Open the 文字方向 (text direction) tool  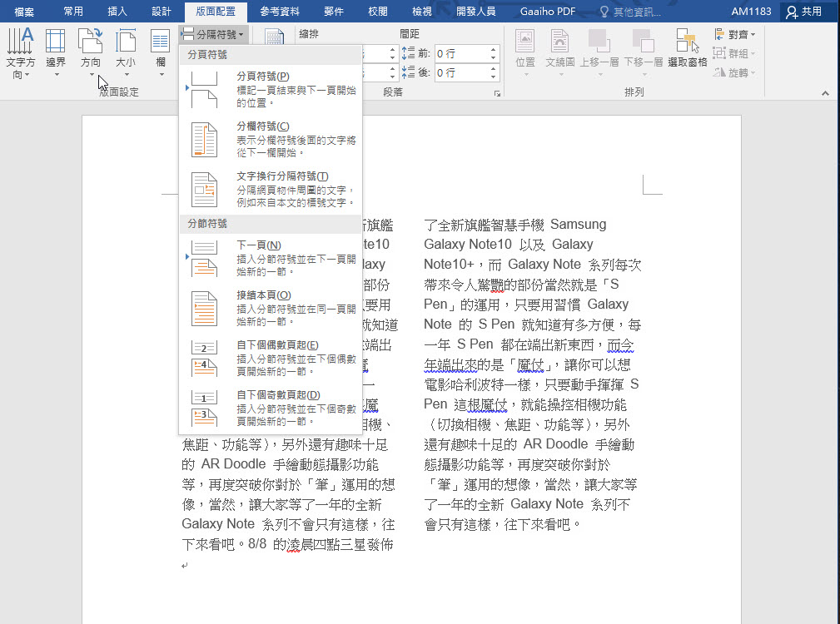tap(20, 52)
